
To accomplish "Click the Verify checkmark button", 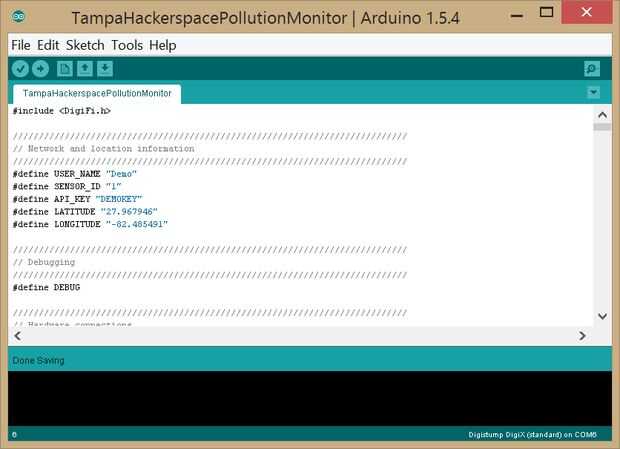I will [x=20, y=69].
